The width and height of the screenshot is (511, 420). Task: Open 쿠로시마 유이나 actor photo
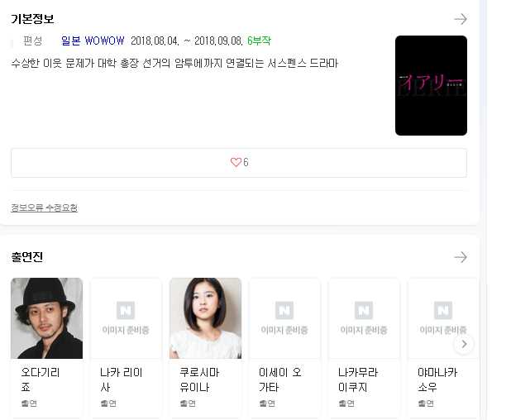(205, 318)
